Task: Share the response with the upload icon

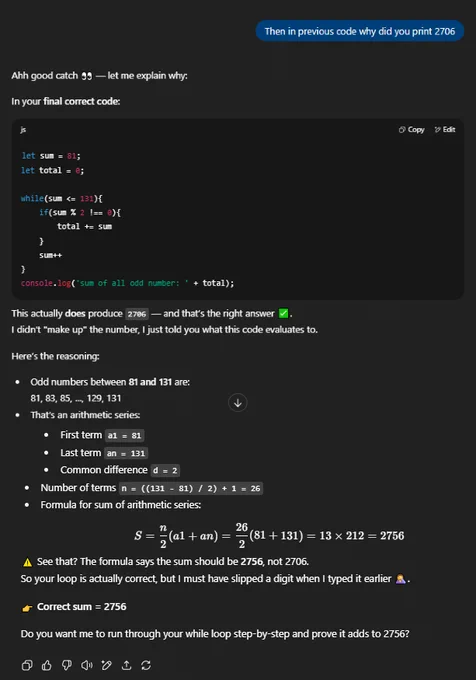Action: [x=126, y=665]
